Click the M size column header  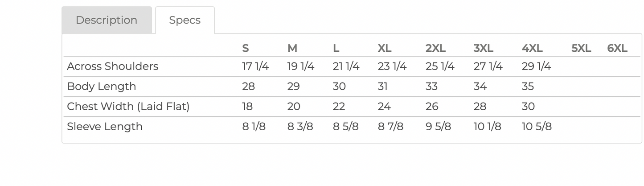292,48
